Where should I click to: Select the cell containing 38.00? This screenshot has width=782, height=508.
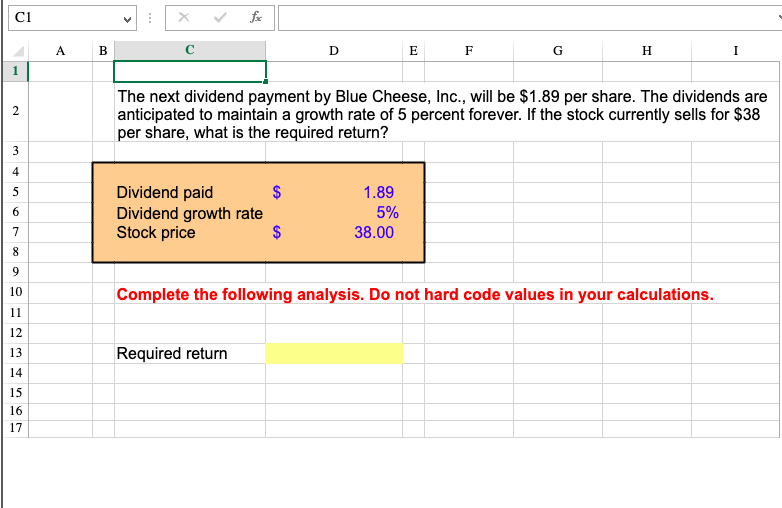(334, 232)
